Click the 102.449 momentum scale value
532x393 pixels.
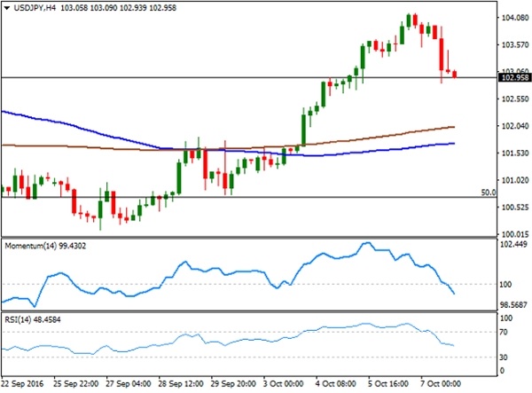pos(513,244)
